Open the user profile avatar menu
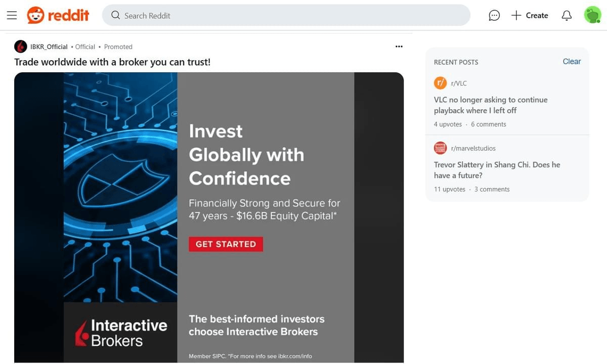607x364 pixels. (x=592, y=15)
